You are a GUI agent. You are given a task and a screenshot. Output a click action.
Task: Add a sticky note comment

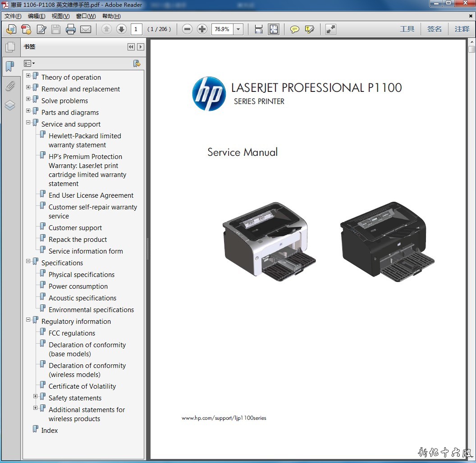[x=294, y=30]
